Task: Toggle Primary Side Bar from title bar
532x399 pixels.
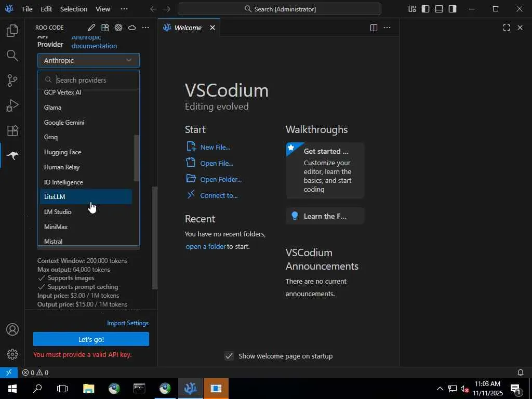Action: 425,9
